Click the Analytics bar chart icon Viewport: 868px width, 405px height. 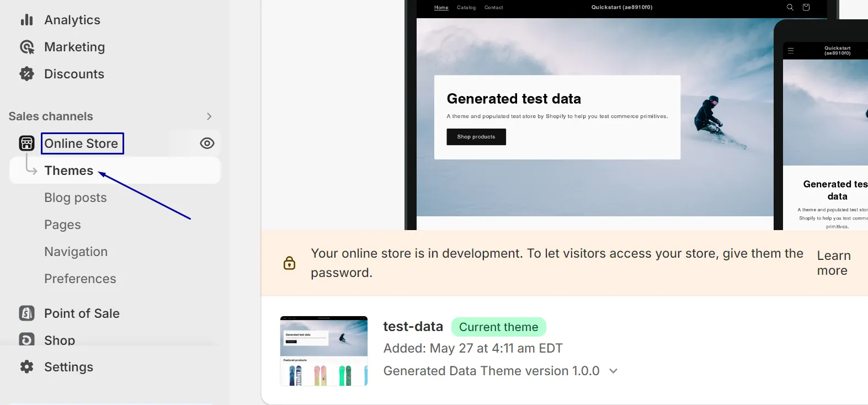pos(26,20)
